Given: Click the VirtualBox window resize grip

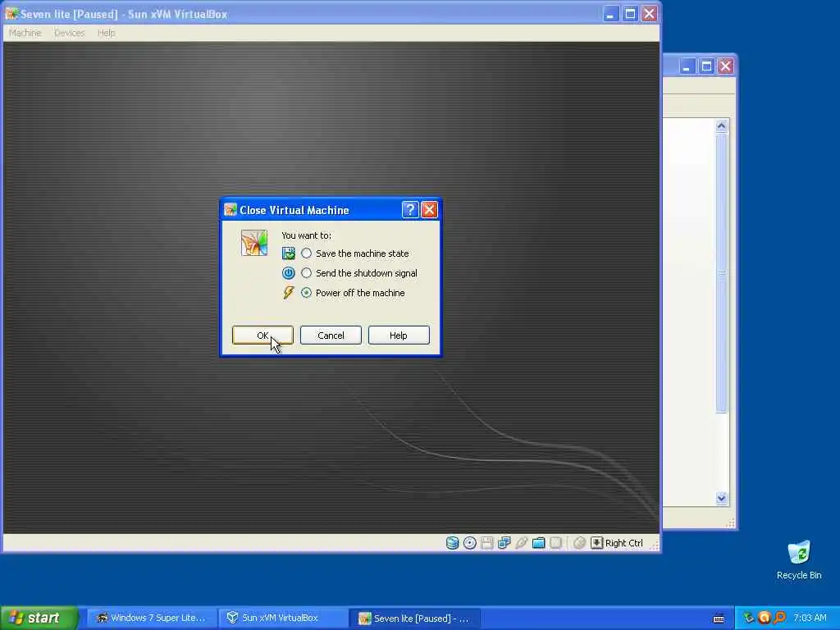Looking at the screenshot, I should point(654,545).
